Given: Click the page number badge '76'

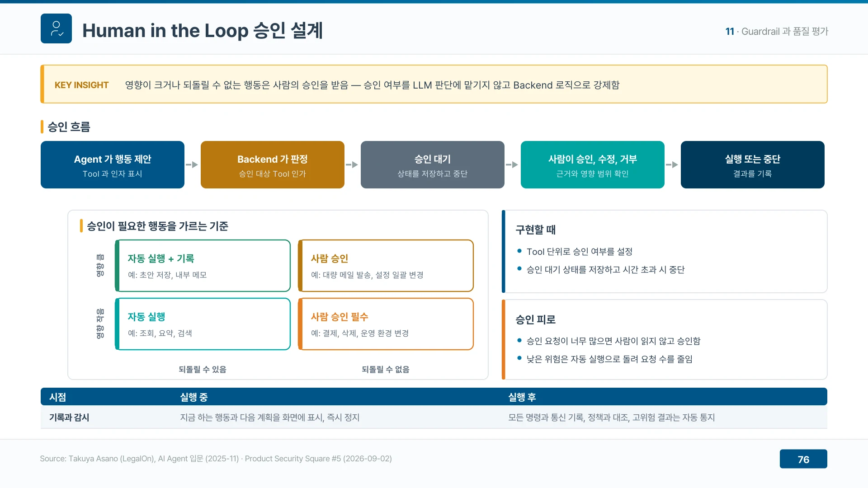Looking at the screenshot, I should click(x=803, y=459).
